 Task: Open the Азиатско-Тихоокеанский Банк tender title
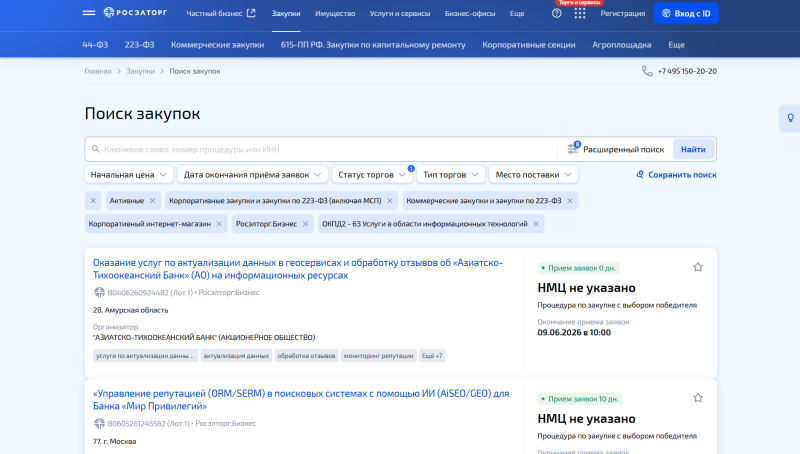[297, 269]
